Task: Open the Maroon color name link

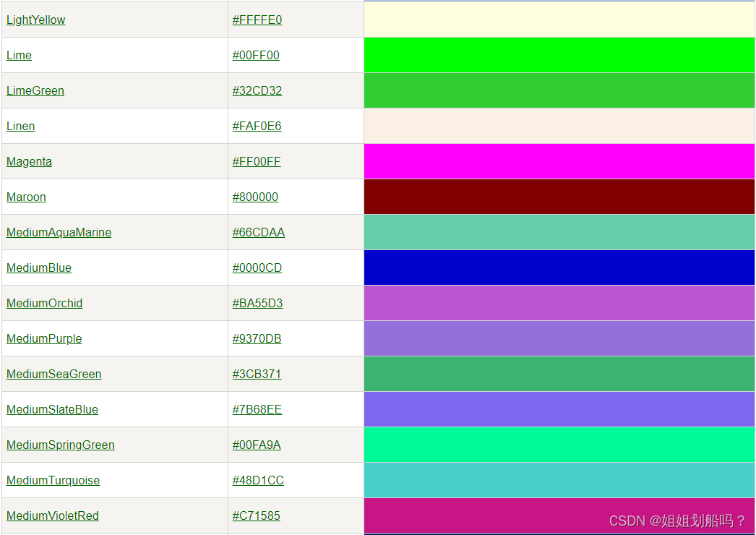Action: pos(26,197)
